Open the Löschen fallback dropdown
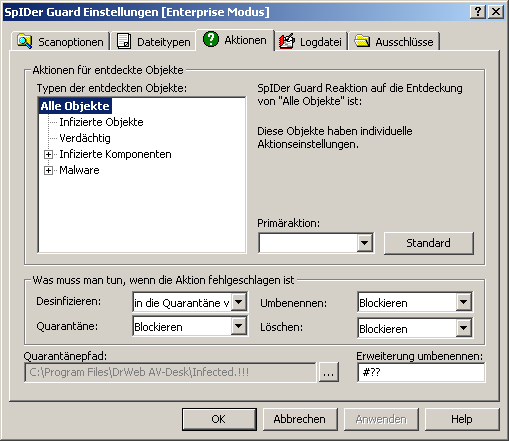This screenshot has width=509, height=441. click(x=464, y=328)
